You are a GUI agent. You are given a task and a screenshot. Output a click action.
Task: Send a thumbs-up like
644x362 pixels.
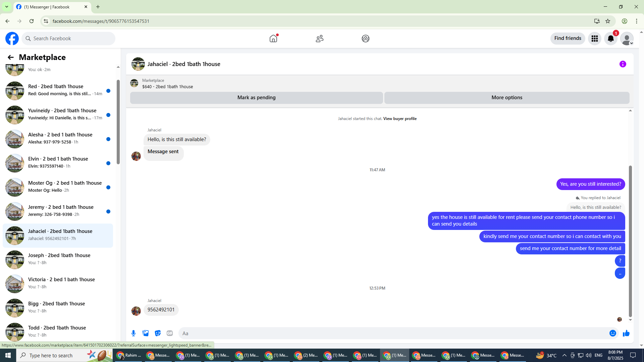click(x=626, y=333)
